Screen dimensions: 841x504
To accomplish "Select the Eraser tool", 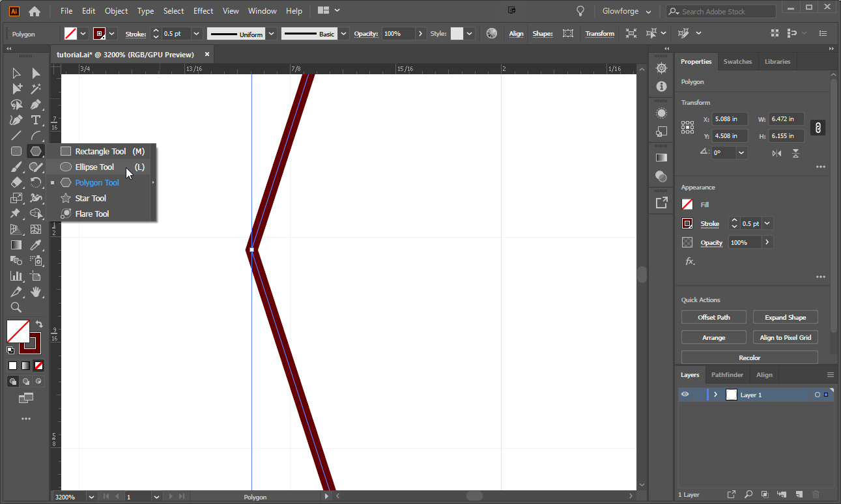I will (x=16, y=182).
